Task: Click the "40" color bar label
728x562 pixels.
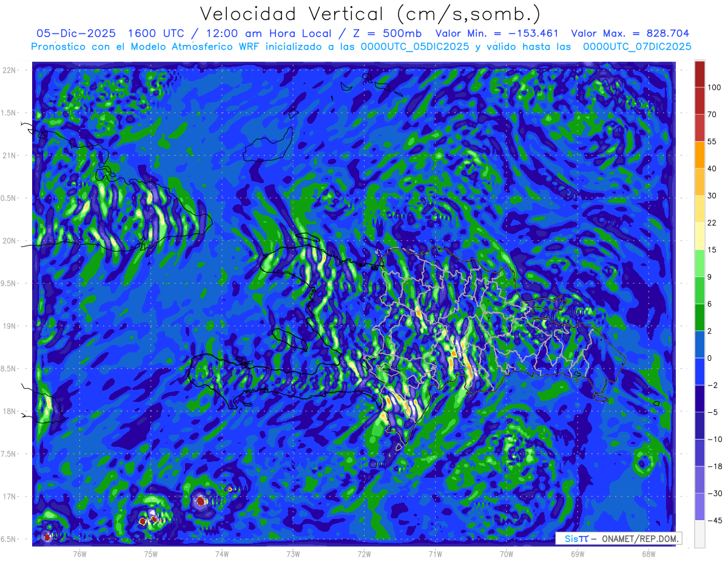Action: 712,169
